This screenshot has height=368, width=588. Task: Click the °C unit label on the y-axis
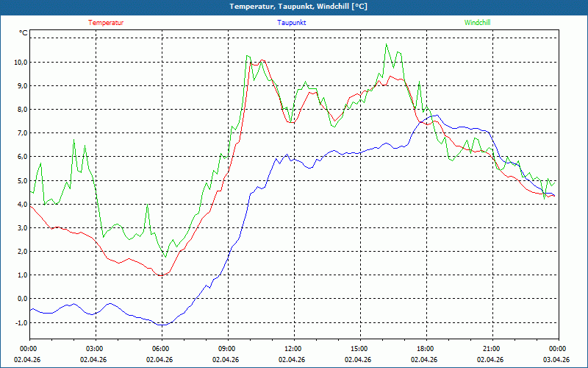tap(24, 33)
